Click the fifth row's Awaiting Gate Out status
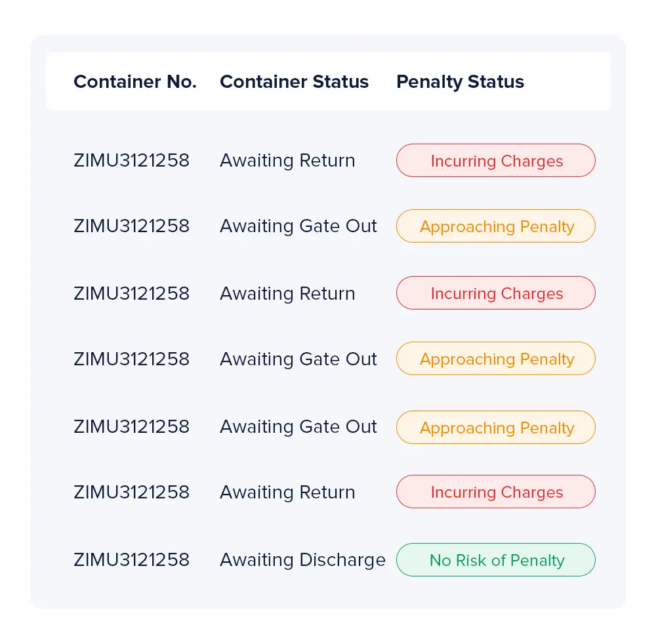656x644 pixels. (298, 427)
